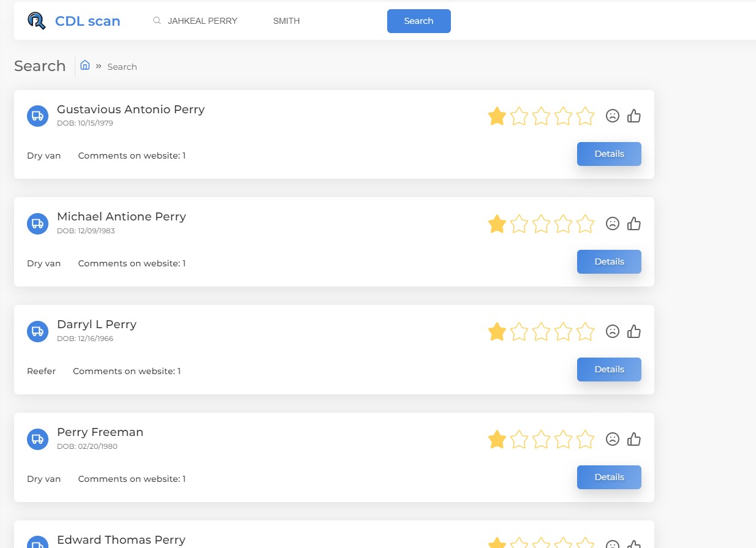The image size is (756, 548).
Task: Open Details for Darryl L Perry
Action: tap(609, 369)
